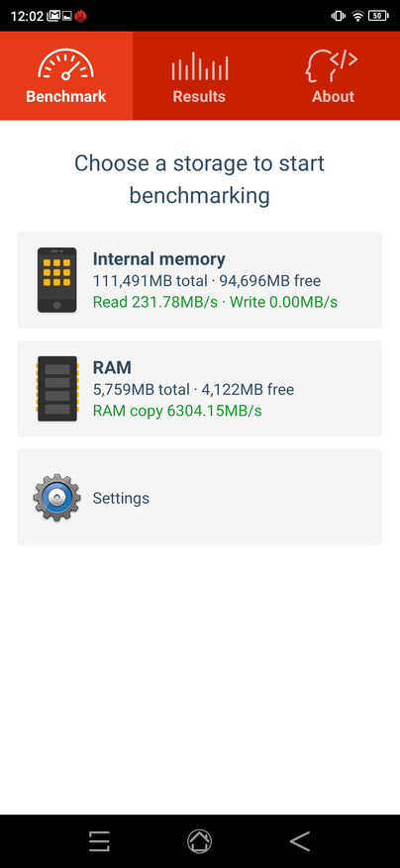
Task: Tap the back arrow navigation icon
Action: 299,841
